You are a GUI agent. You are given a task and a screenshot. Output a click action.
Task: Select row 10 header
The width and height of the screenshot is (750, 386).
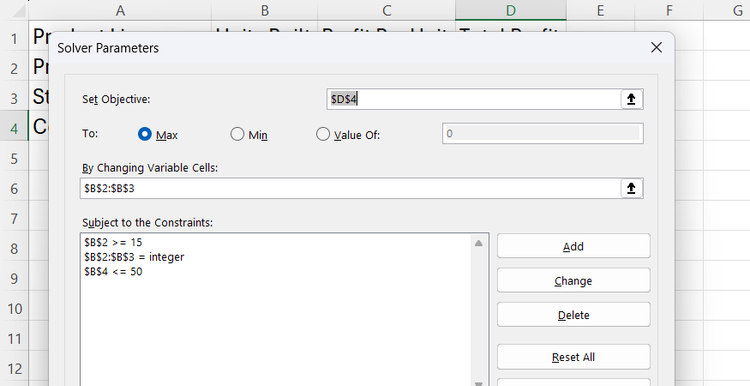14,309
